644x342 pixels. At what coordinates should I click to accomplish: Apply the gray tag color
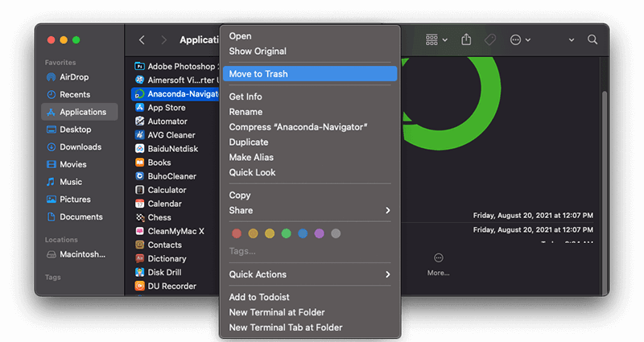(x=336, y=233)
